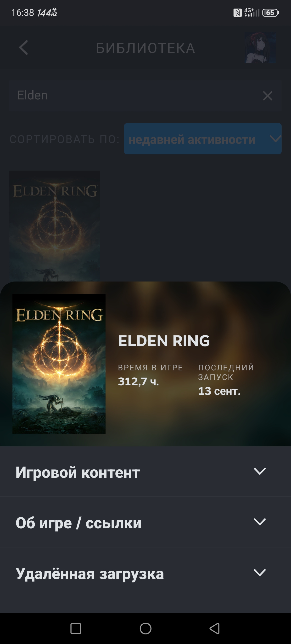Tap the NFC status bar icon
Screen dimensions: 291x644
(238, 12)
